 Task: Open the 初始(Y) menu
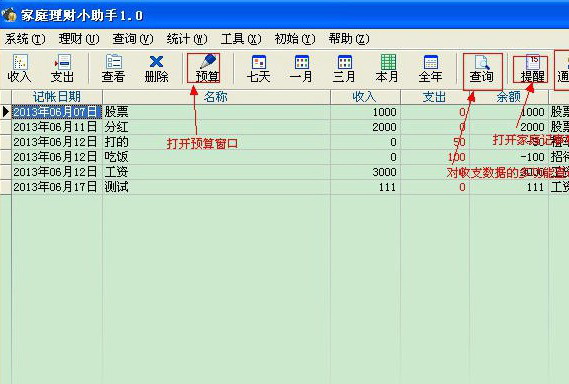(295, 38)
